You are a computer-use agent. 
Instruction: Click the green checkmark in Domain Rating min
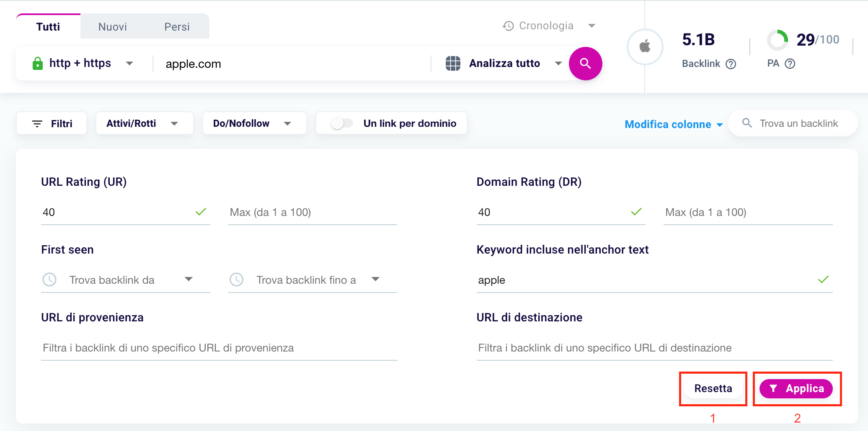point(636,212)
